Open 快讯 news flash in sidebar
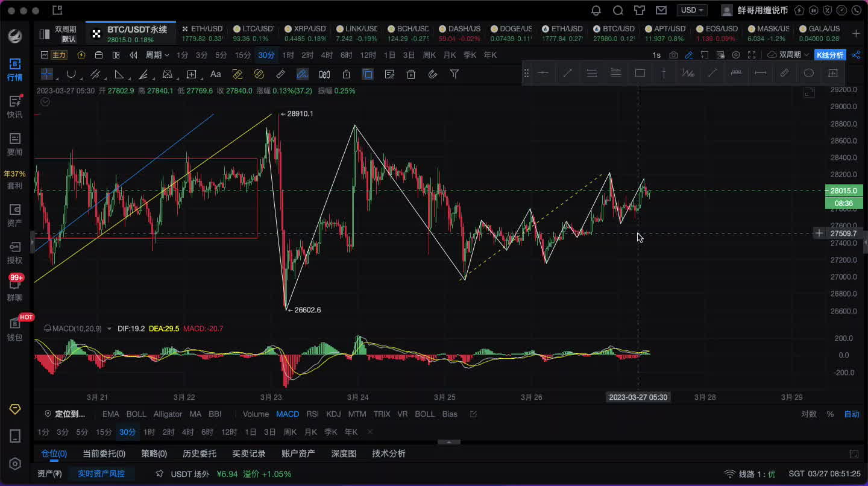 tap(14, 106)
